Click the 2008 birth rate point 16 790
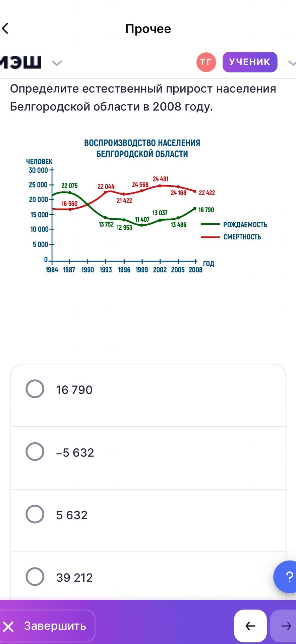Image resolution: width=296 pixels, height=644 pixels. [195, 208]
